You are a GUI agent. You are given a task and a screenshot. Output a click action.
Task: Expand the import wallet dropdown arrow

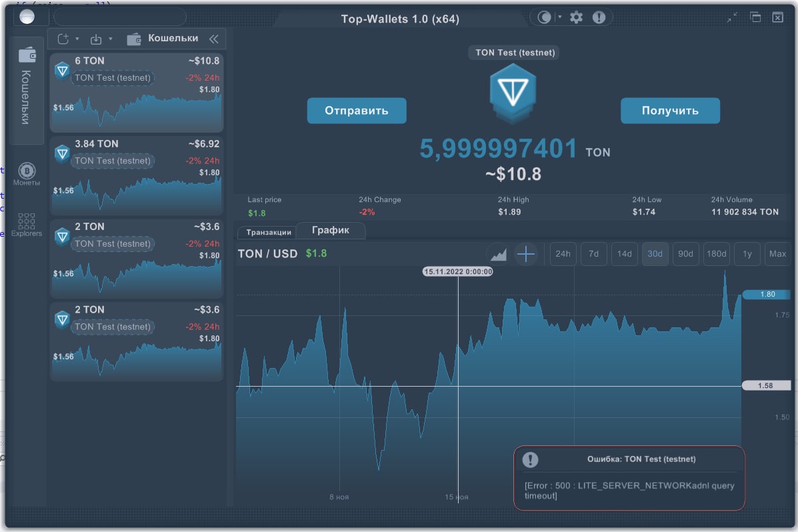[x=111, y=39]
